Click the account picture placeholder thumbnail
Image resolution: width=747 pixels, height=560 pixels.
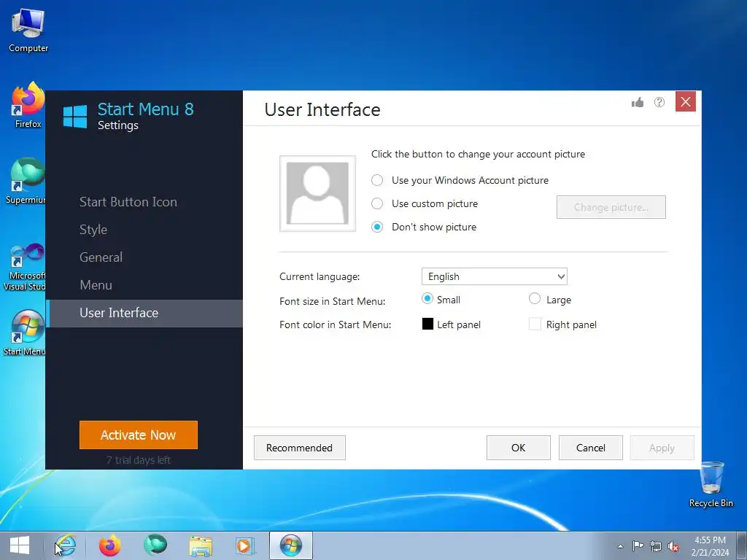(x=318, y=193)
